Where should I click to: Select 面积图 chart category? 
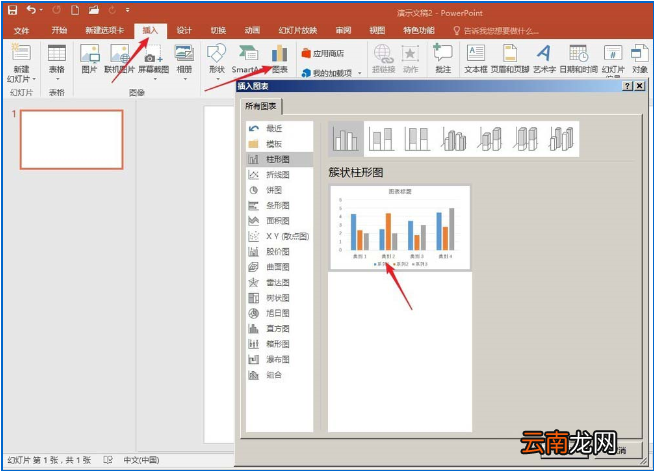[279, 221]
